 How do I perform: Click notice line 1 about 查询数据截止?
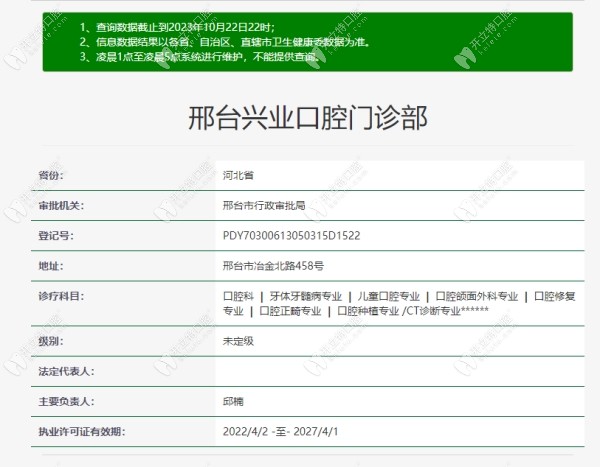pyautogui.click(x=177, y=27)
